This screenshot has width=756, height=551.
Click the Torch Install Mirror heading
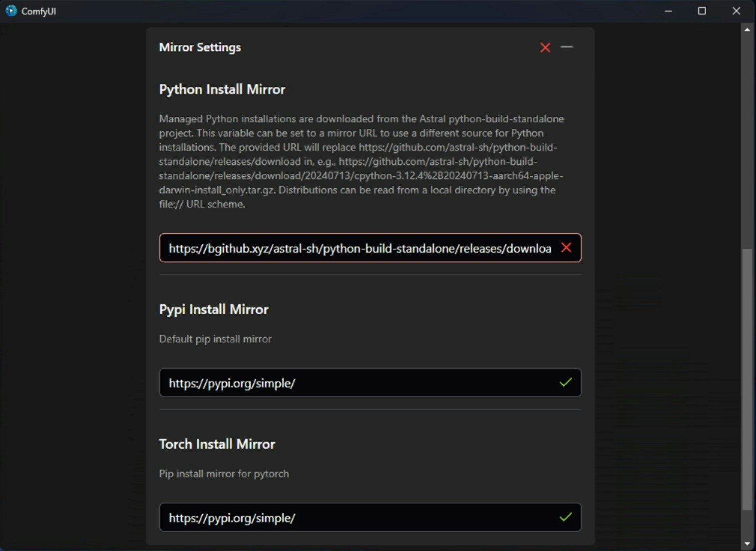pyautogui.click(x=217, y=444)
